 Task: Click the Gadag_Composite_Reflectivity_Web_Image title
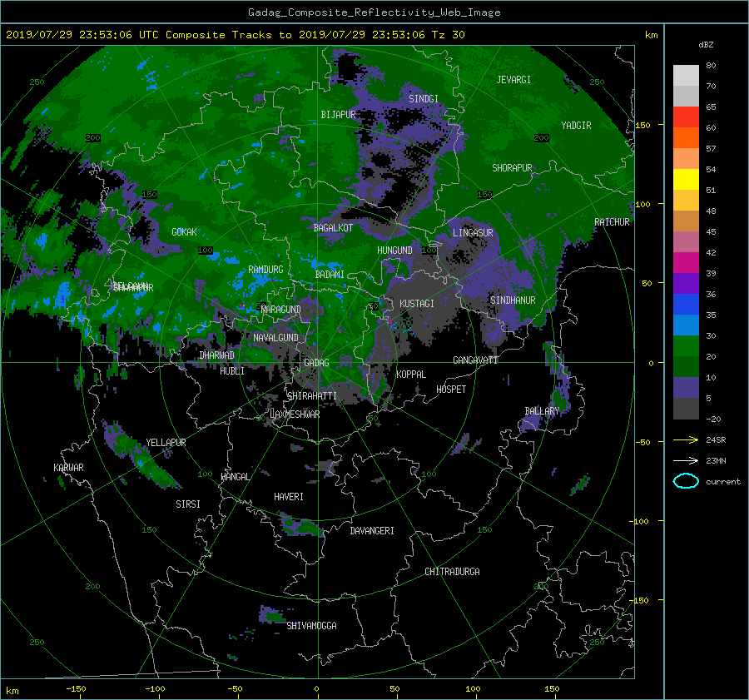point(374,12)
